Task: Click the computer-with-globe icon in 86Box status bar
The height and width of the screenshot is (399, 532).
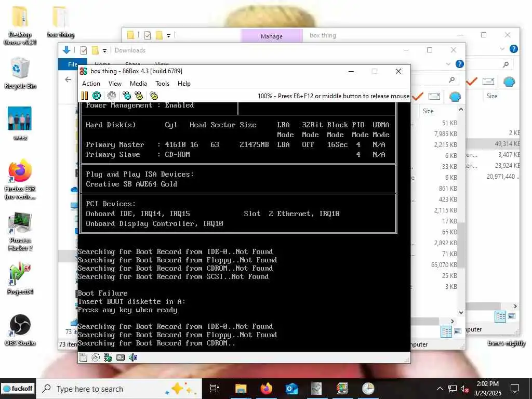Action: [108, 357]
